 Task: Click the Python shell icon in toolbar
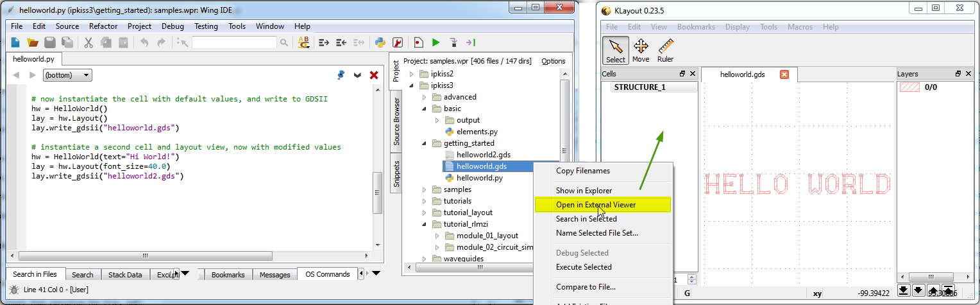pos(380,42)
